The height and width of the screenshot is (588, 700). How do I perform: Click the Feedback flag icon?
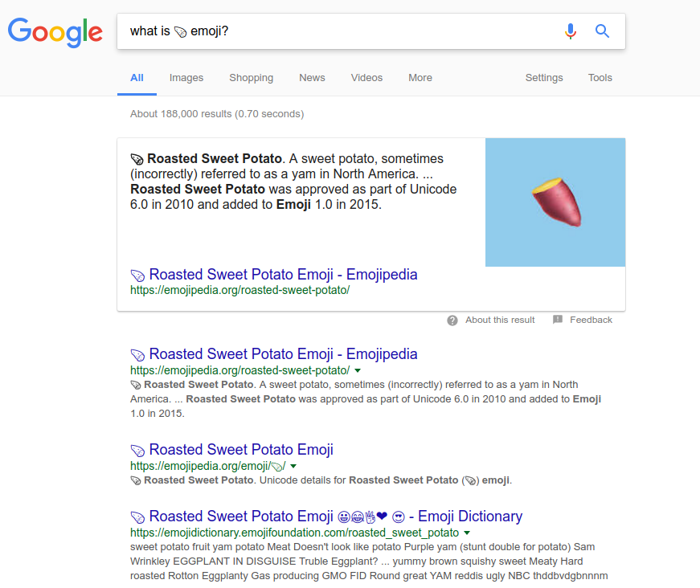click(558, 320)
